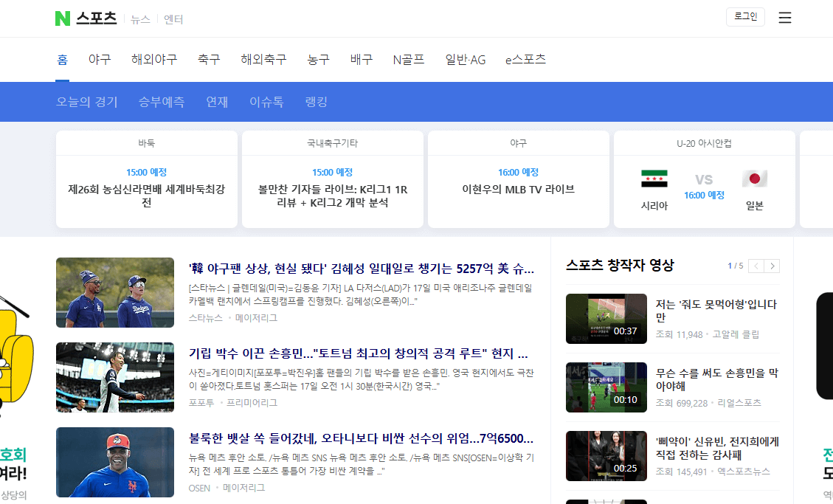Click the 스타뉴스 source label
The height and width of the screenshot is (504, 833).
point(206,318)
